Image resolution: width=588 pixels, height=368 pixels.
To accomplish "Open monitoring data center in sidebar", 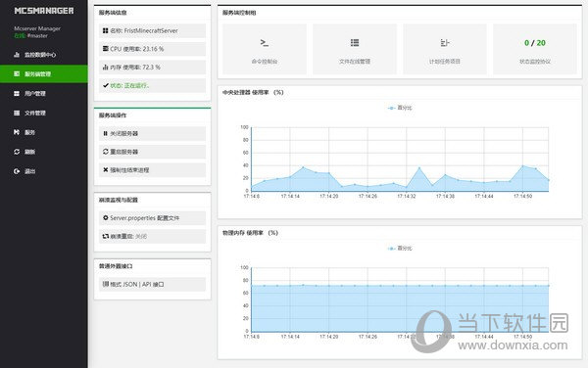I will pos(44,55).
